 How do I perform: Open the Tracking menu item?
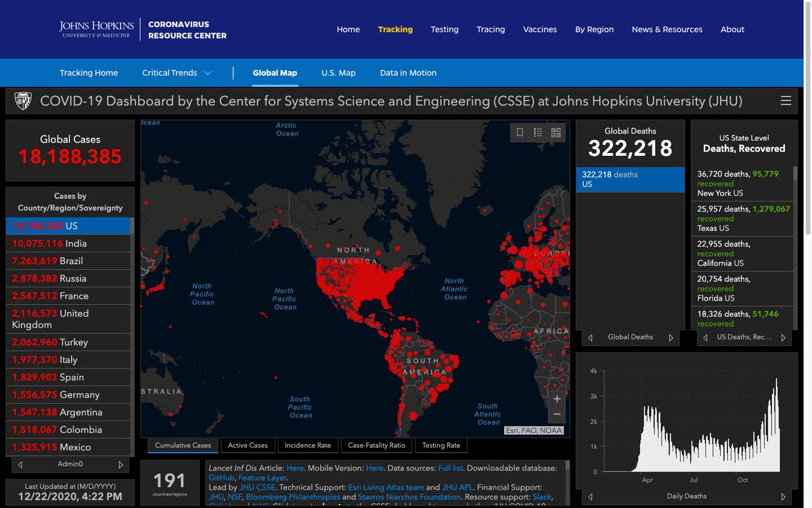[395, 29]
